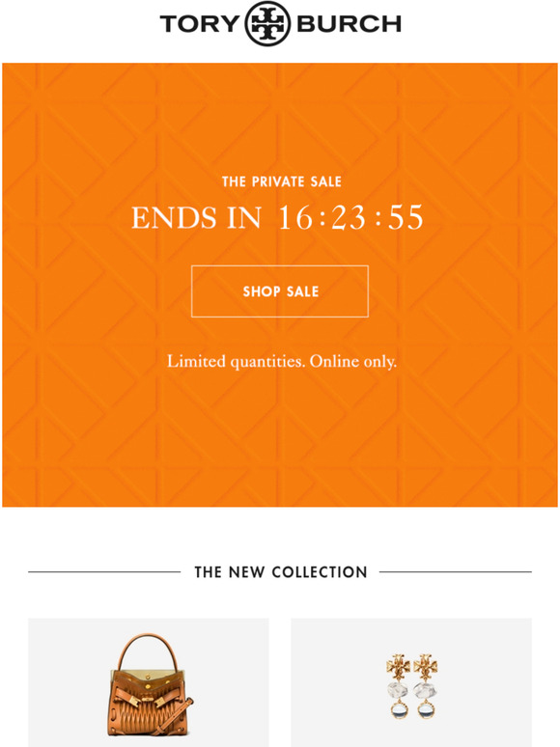Click the right gold logo earring
Screen dimensions: 560x747
point(426,685)
